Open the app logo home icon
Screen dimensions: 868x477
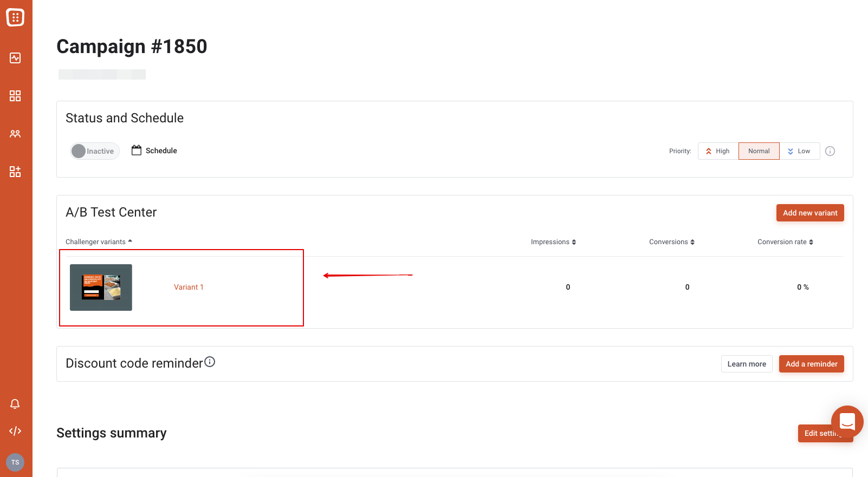click(15, 17)
